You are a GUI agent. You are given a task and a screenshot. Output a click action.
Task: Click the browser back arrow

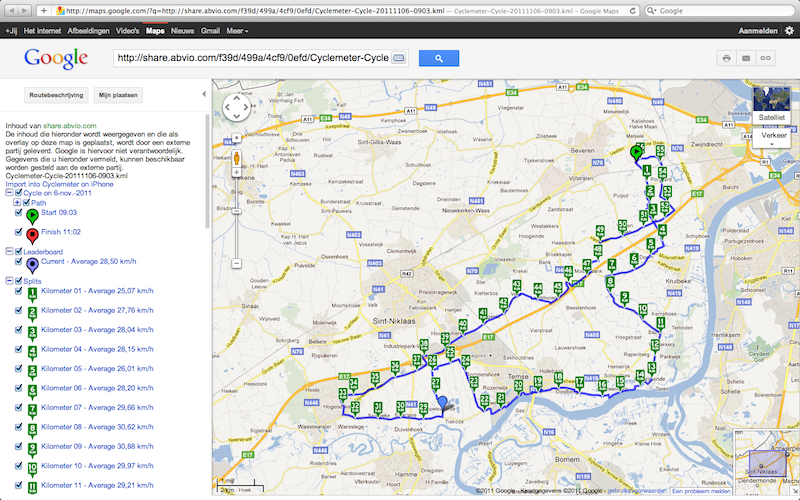11,10
